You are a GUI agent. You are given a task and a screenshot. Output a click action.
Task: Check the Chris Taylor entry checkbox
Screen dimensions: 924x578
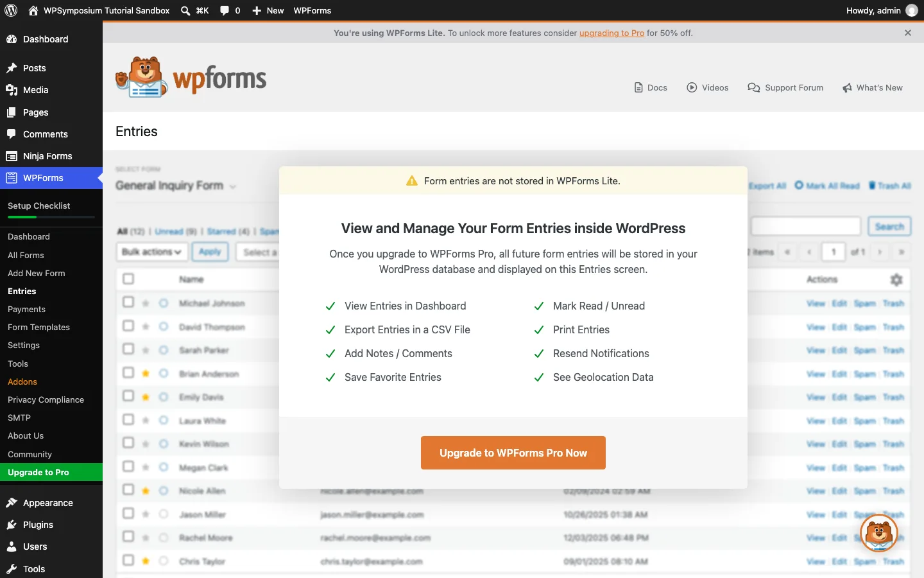click(128, 560)
